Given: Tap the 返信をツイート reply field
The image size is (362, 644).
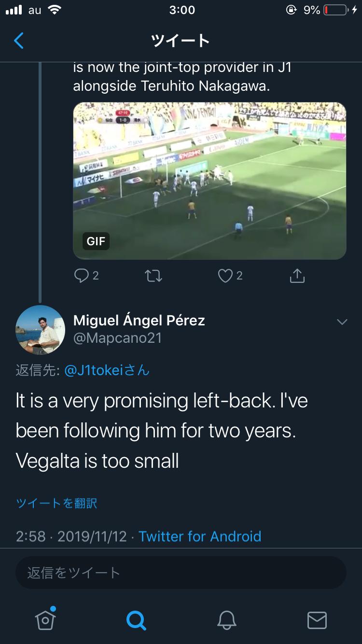Looking at the screenshot, I should tap(181, 573).
